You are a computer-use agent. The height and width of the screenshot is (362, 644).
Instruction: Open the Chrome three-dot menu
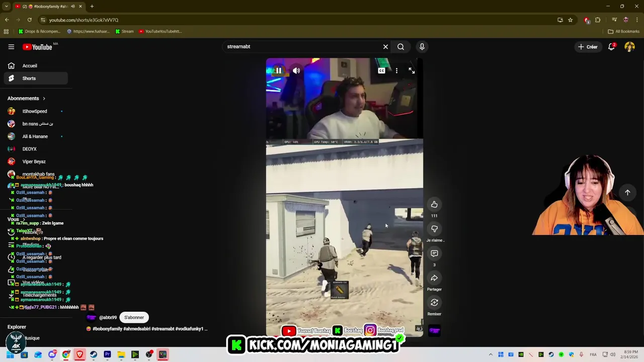637,20
